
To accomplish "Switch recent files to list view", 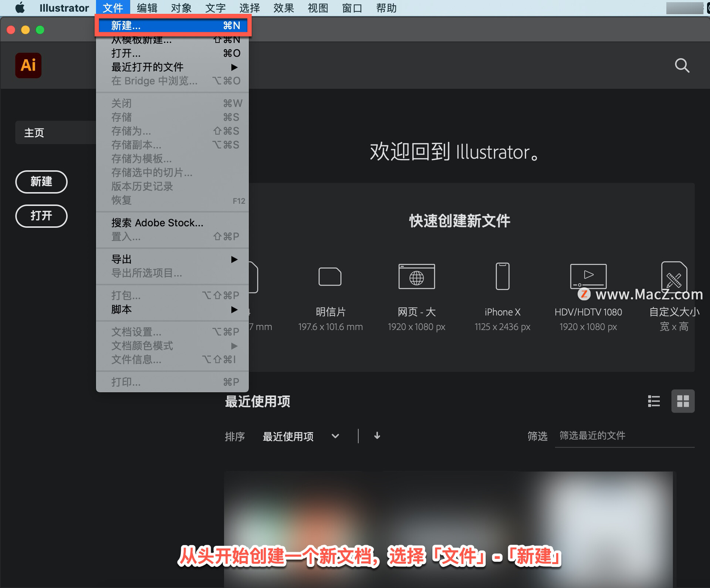I will (x=654, y=401).
